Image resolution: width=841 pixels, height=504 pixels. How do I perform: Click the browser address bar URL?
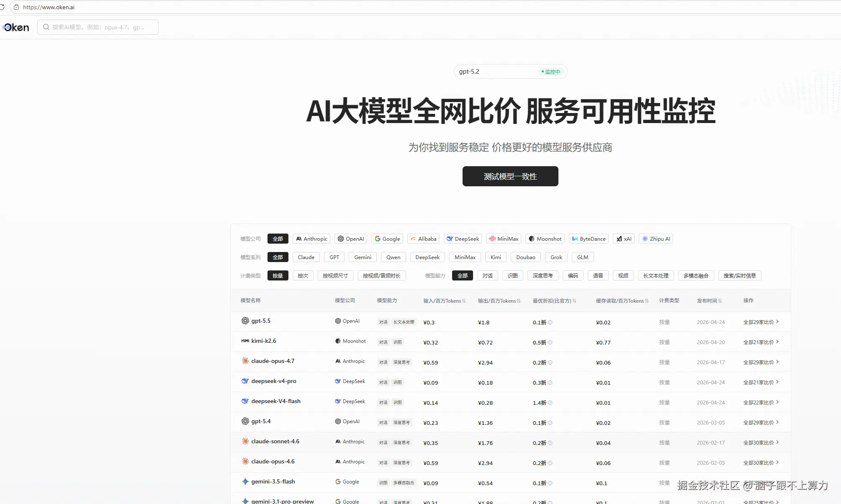[x=49, y=7]
